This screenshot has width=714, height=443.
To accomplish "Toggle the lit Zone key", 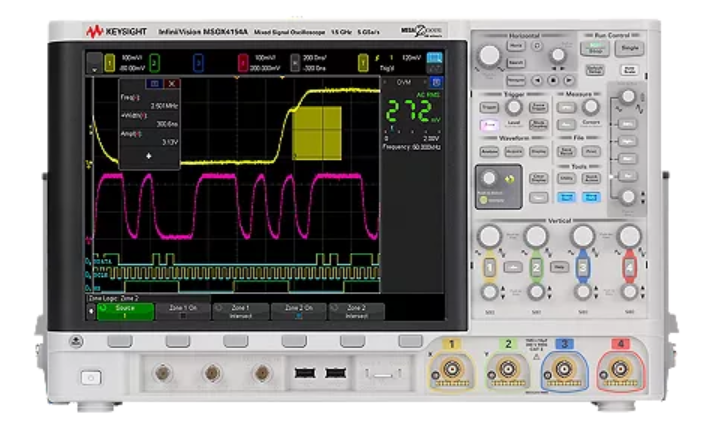I will (489, 124).
